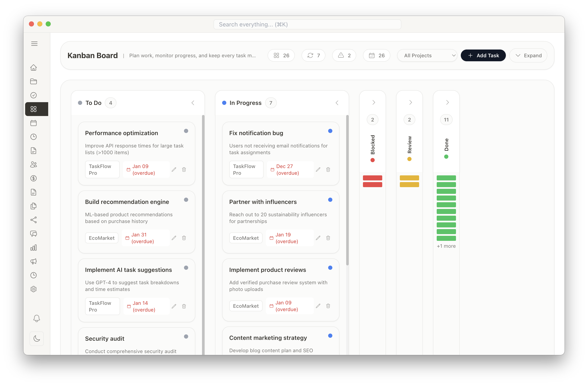Click the warning 2 stat pill
Viewport: 588px width, 386px height.
point(344,55)
